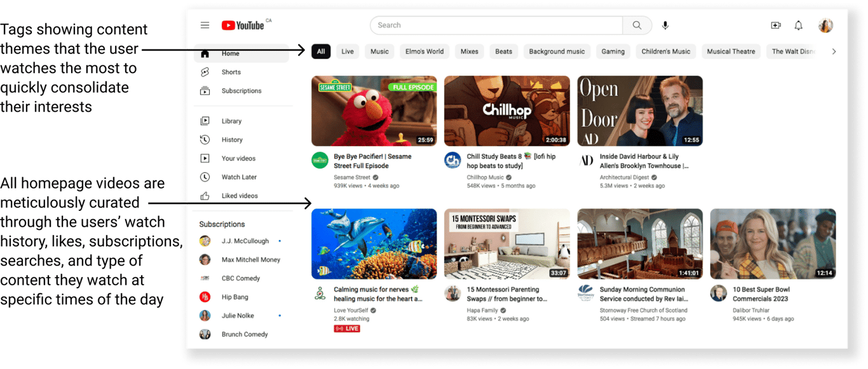Viewport: 868px width, 369px height.
Task: Select the Music filter chip
Action: [379, 51]
